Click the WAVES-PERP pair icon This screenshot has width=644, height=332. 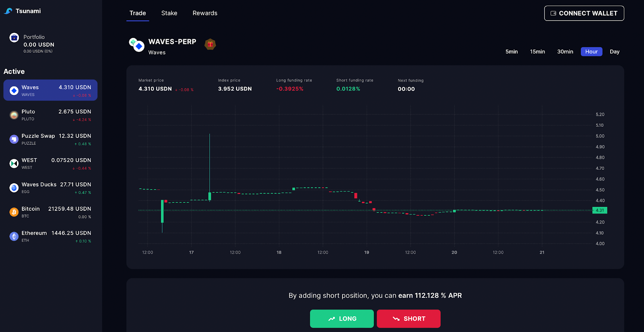point(136,45)
